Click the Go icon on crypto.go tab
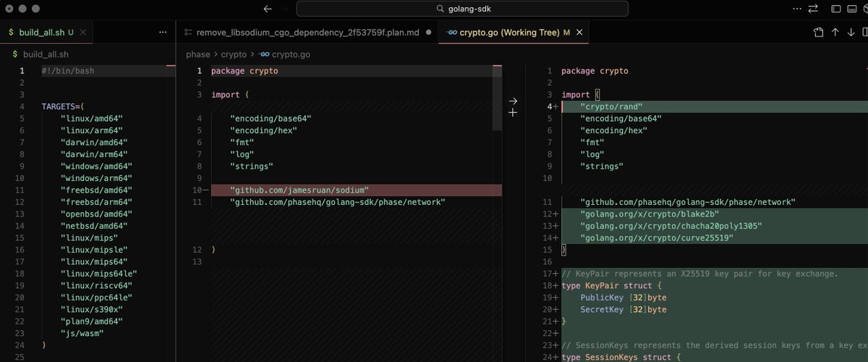This screenshot has height=362, width=868. pos(451,33)
